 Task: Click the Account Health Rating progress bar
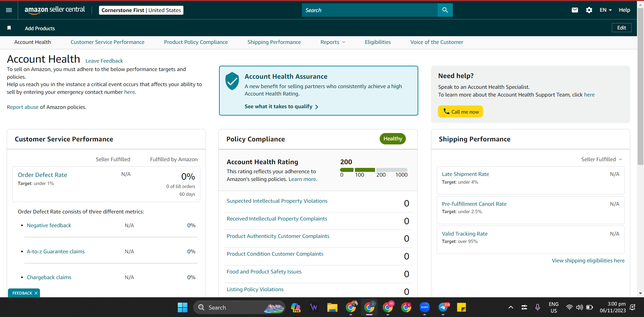374,170
